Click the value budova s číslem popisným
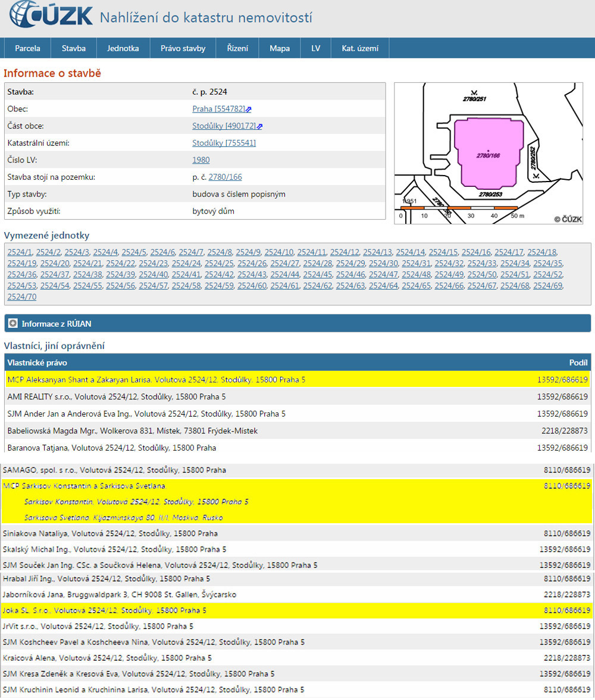Viewport: 595px width, 700px height. pyautogui.click(x=239, y=194)
